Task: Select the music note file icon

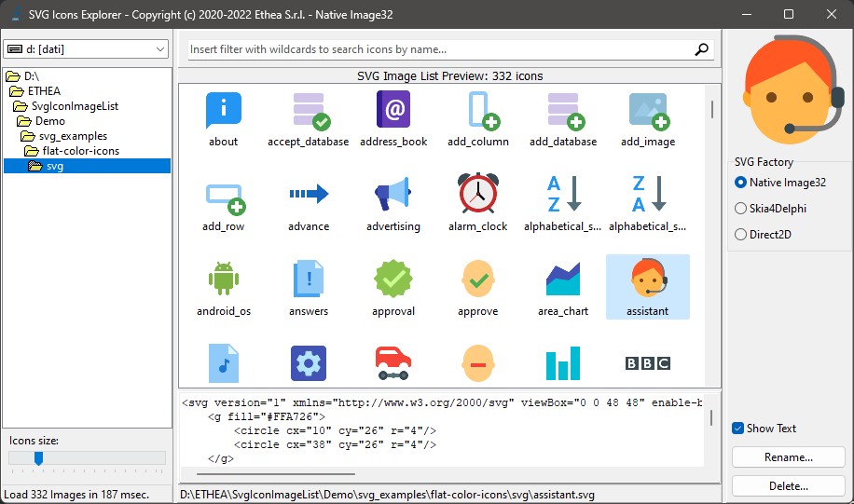Action: click(224, 363)
